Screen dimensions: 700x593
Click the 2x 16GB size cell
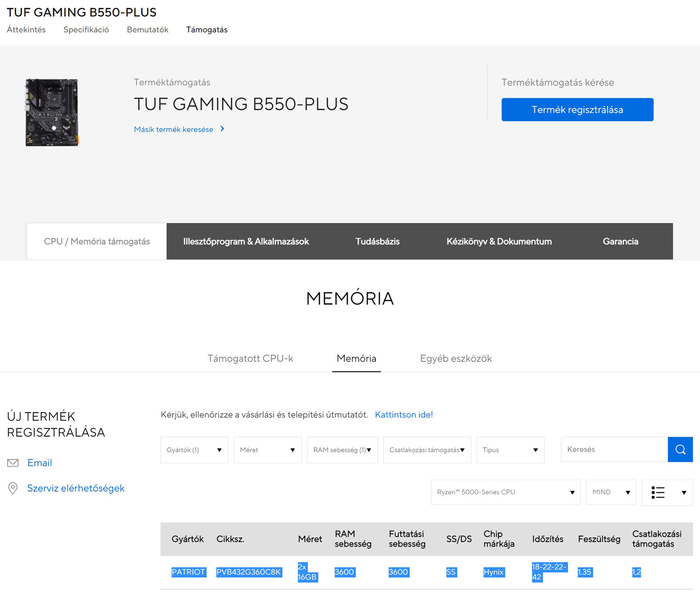(x=307, y=572)
